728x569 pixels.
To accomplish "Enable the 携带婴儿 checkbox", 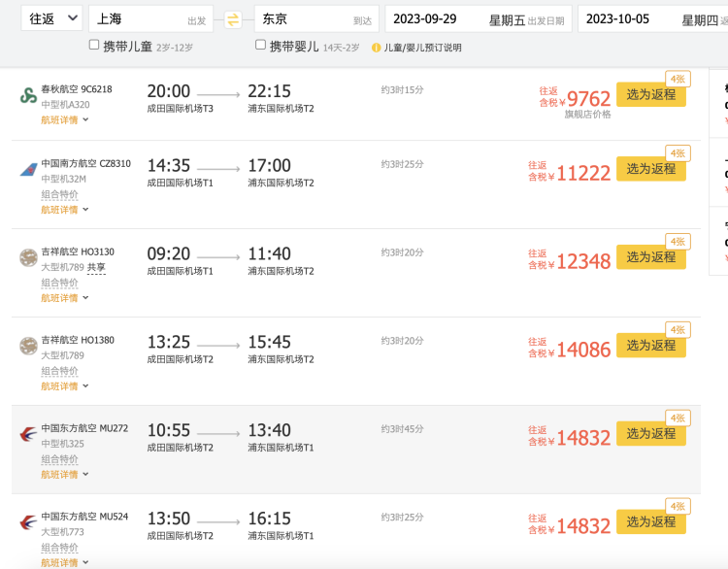I will pos(260,45).
